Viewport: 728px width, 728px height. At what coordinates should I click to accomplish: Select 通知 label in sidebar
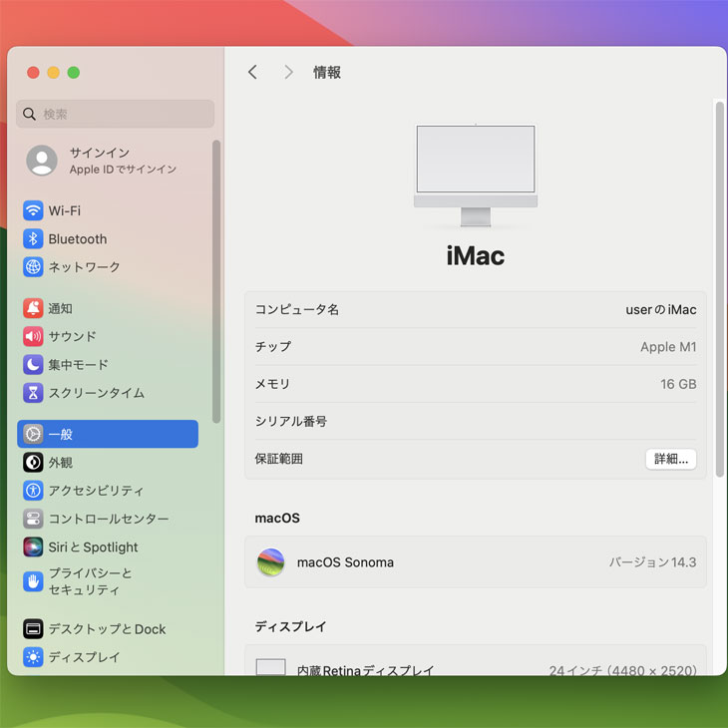pyautogui.click(x=61, y=308)
